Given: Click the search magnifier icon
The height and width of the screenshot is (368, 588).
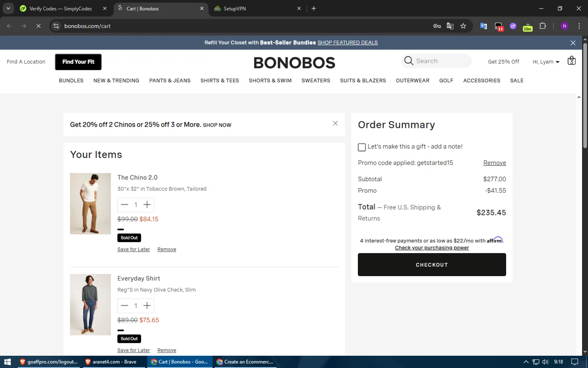Looking at the screenshot, I should tap(409, 61).
